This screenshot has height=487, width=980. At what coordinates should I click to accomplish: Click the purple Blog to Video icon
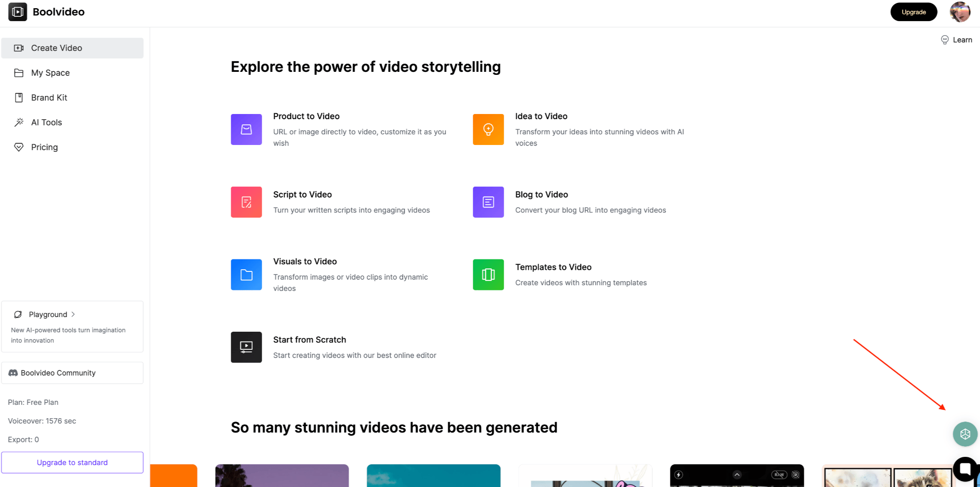pyautogui.click(x=488, y=202)
